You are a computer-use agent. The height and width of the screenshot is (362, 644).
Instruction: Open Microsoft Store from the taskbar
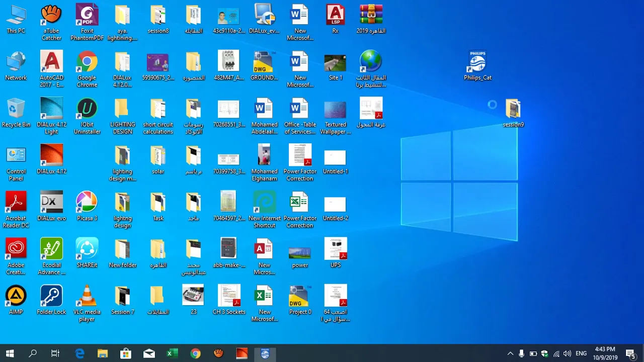(x=126, y=353)
